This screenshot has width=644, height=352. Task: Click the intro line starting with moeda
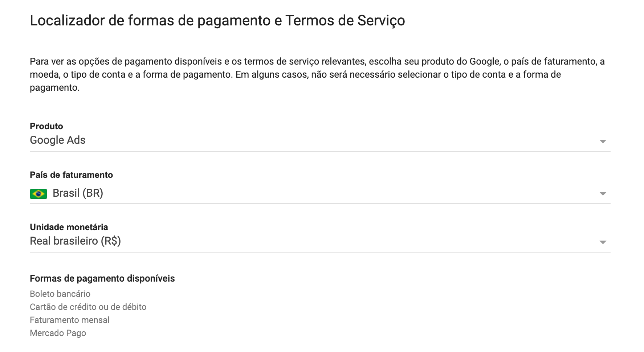(x=295, y=74)
